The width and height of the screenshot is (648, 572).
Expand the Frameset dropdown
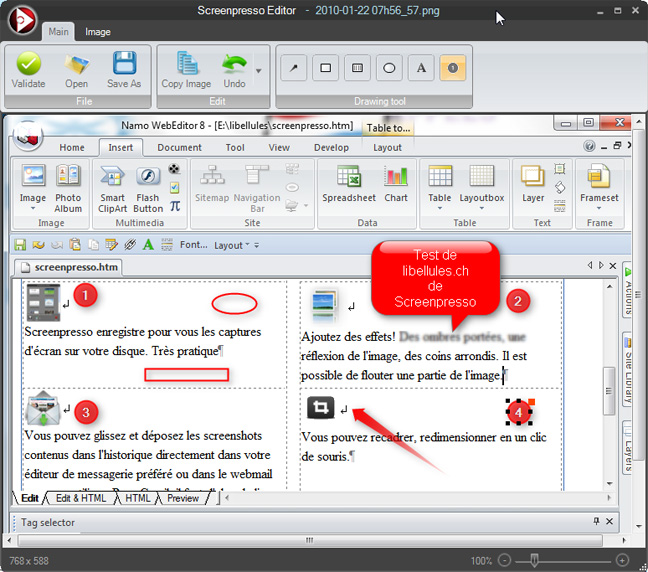coord(599,208)
